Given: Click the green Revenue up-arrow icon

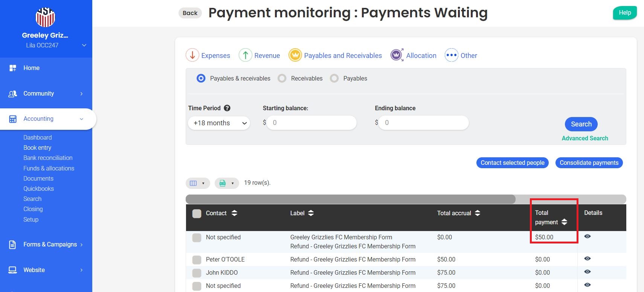Looking at the screenshot, I should 245,55.
